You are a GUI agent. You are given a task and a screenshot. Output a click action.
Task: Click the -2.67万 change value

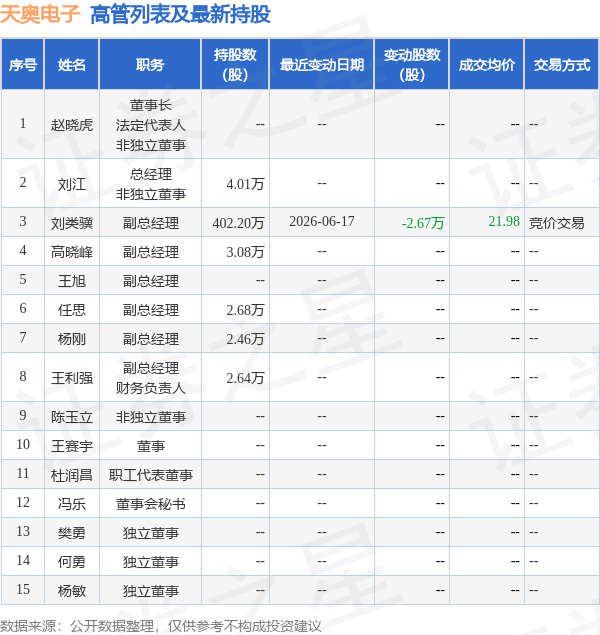coord(423,223)
